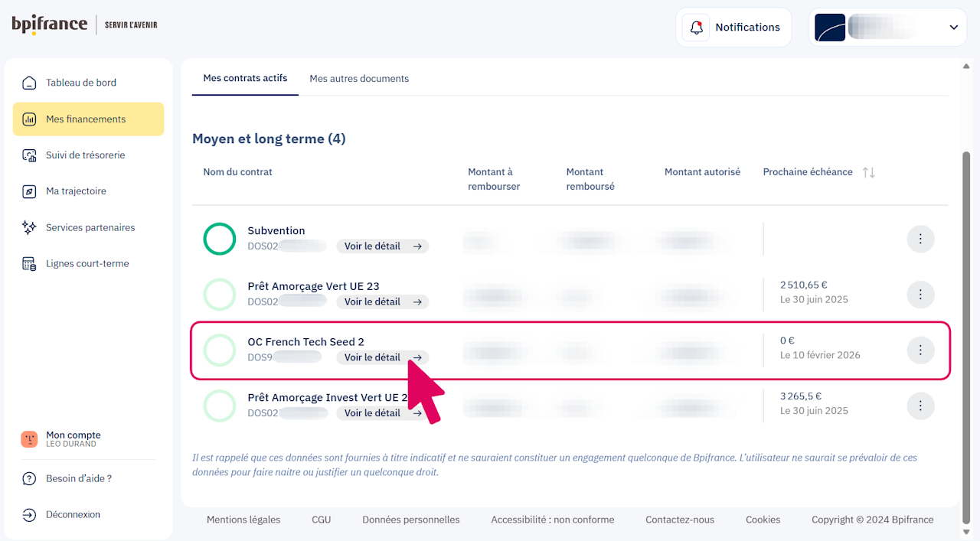Open the three-dot menu for Subvention
The height and width of the screenshot is (541, 980).
pos(920,239)
